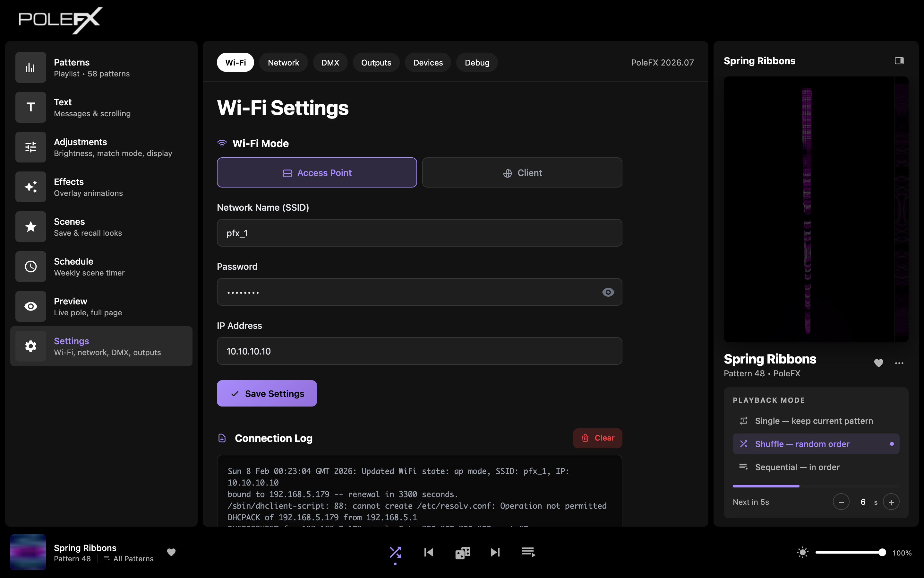
Task: Open the playlist queue icon
Action: (x=528, y=552)
